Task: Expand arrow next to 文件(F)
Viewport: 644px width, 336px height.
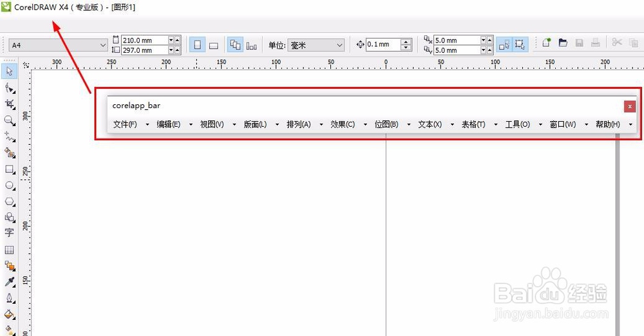Action: 147,124
